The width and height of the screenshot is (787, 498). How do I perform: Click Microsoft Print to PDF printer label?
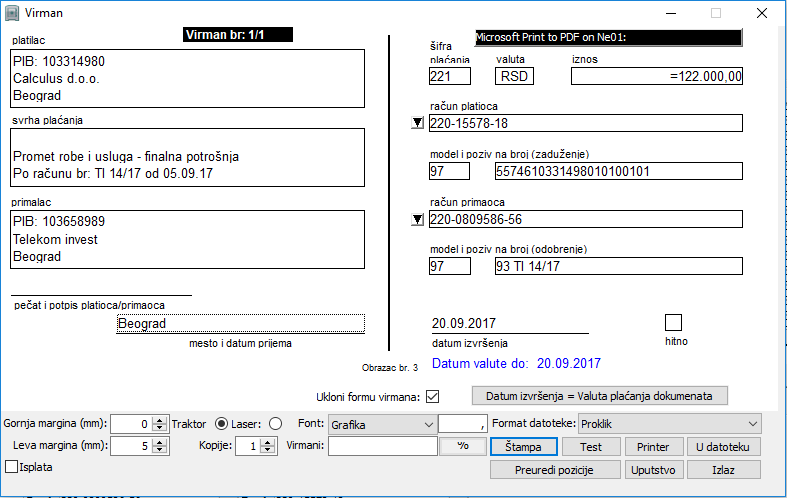click(608, 37)
